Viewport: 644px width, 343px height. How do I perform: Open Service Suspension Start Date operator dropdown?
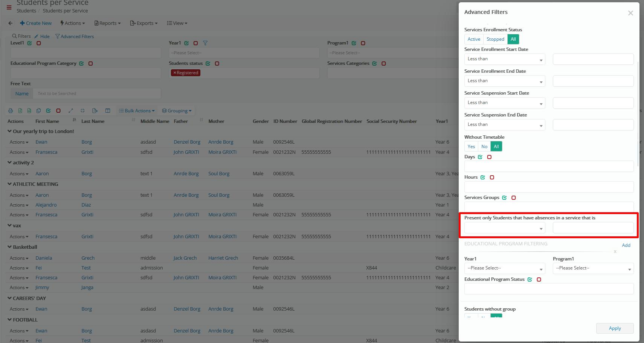(505, 103)
